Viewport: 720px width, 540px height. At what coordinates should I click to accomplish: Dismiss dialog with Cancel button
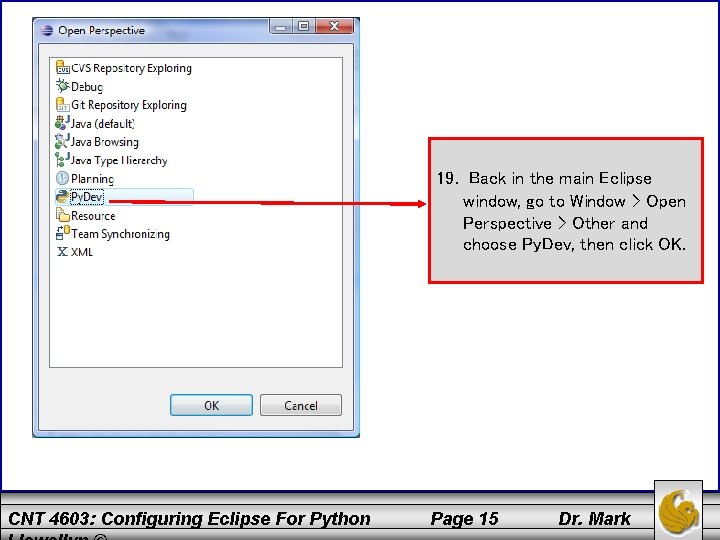(301, 405)
